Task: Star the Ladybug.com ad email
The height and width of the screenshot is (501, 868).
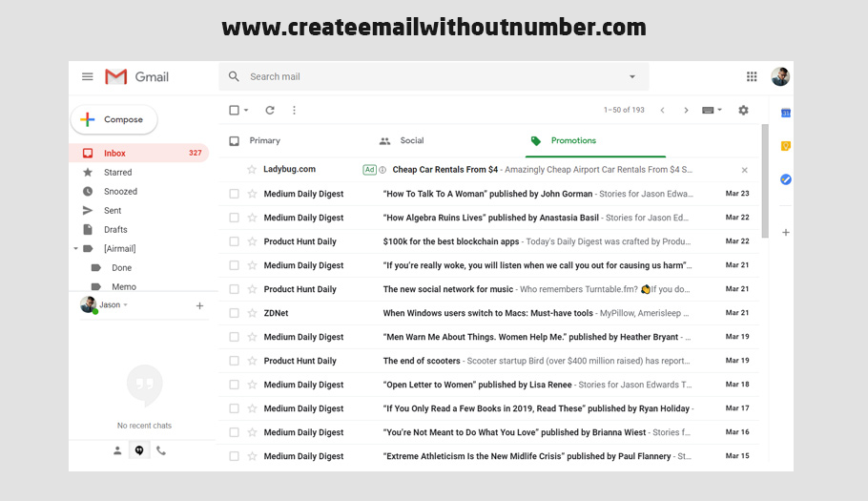Action: (x=252, y=170)
